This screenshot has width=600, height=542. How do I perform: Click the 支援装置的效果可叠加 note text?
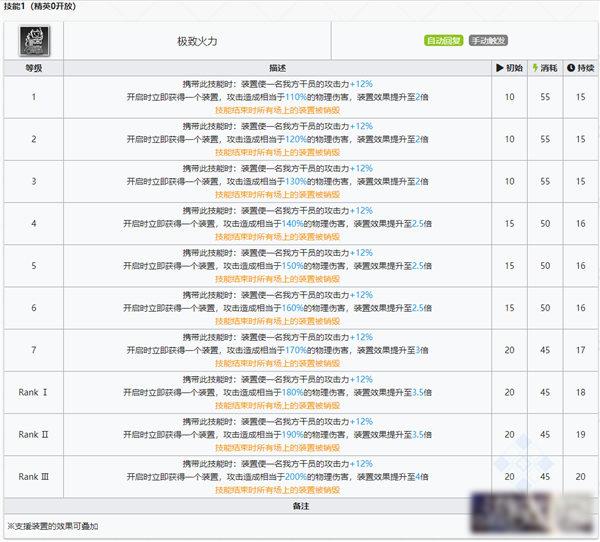pos(53,526)
